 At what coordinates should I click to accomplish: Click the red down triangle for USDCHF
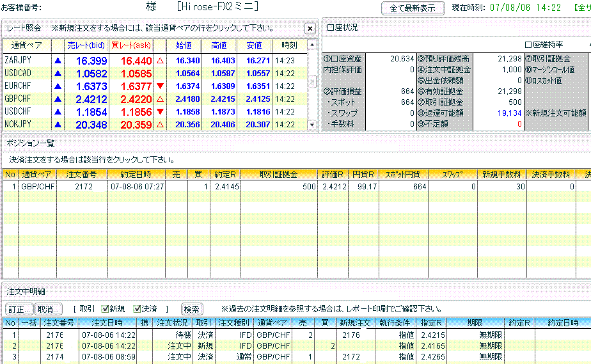(160, 111)
